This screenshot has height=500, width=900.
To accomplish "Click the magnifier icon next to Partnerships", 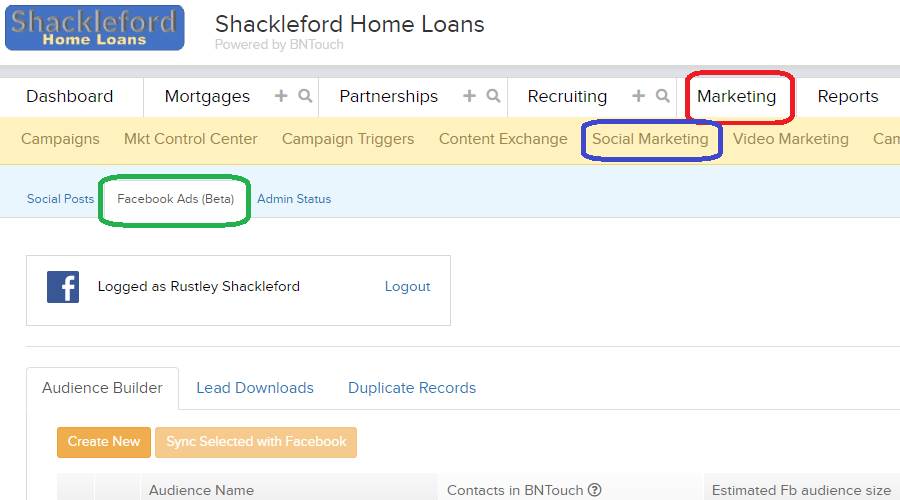I will click(494, 96).
